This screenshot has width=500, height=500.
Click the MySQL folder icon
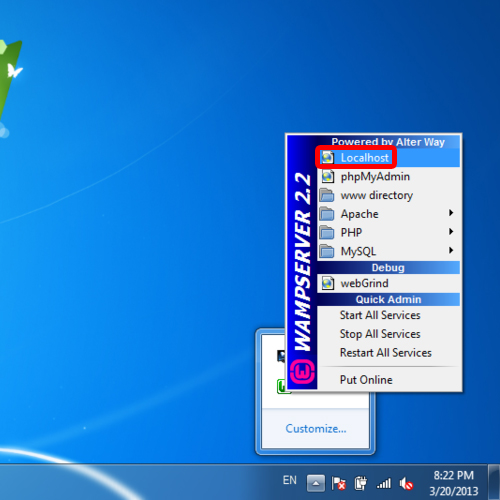click(327, 251)
